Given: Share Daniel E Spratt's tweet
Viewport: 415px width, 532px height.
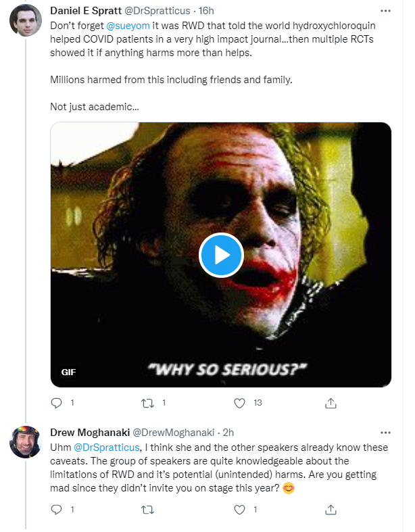Looking at the screenshot, I should tap(331, 403).
